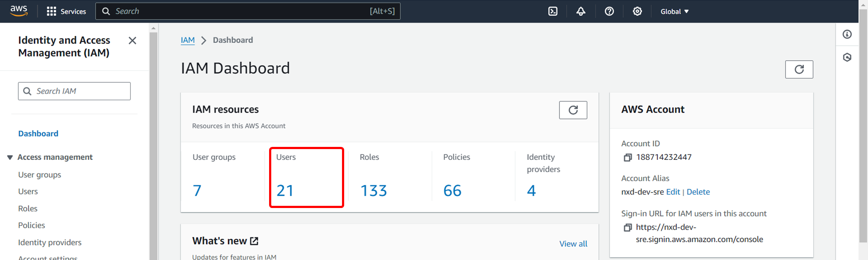The width and height of the screenshot is (868, 260).
Task: Open the help question mark menu
Action: (x=609, y=11)
